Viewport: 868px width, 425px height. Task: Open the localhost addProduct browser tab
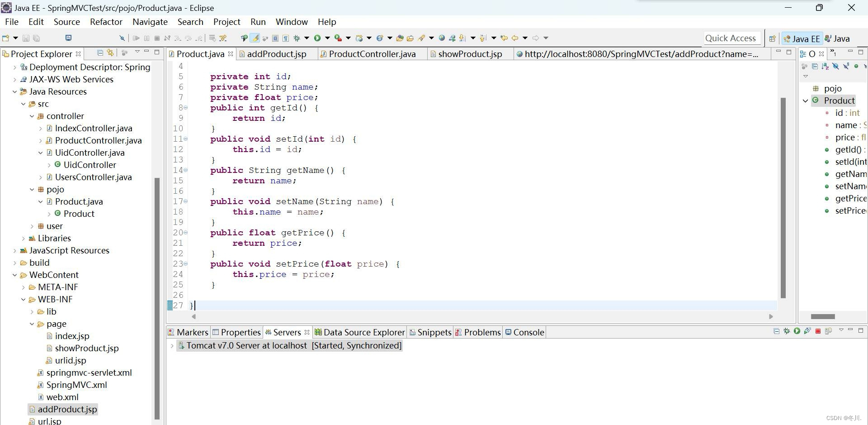coord(641,54)
